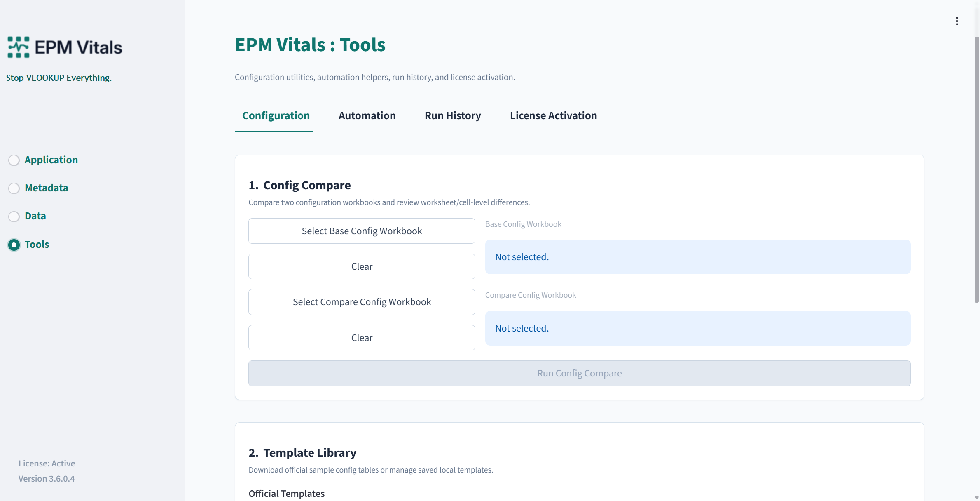
Task: Click Select Compare Config Workbook button
Action: (362, 302)
